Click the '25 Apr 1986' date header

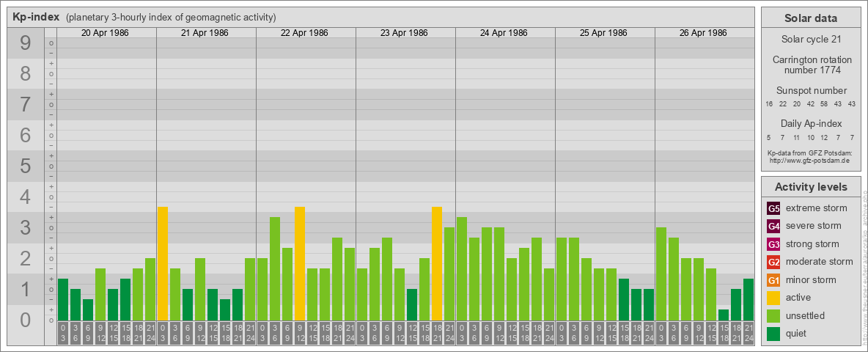[x=603, y=33]
